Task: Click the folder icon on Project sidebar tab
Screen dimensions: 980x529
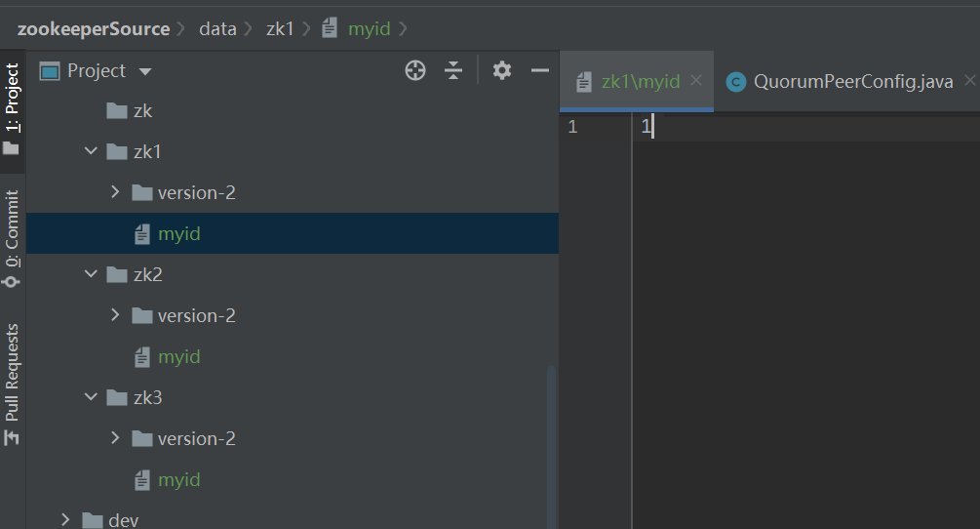Action: tap(12, 148)
